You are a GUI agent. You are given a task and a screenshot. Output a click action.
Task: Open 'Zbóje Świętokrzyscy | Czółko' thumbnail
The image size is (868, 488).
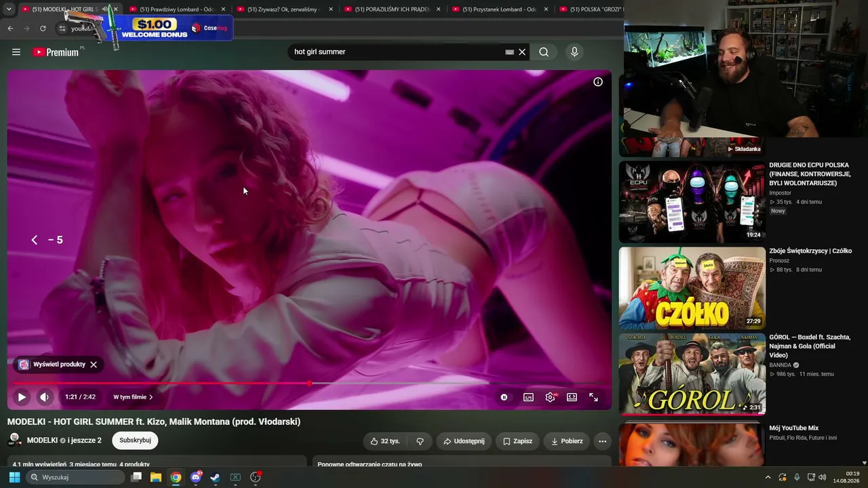pos(692,288)
